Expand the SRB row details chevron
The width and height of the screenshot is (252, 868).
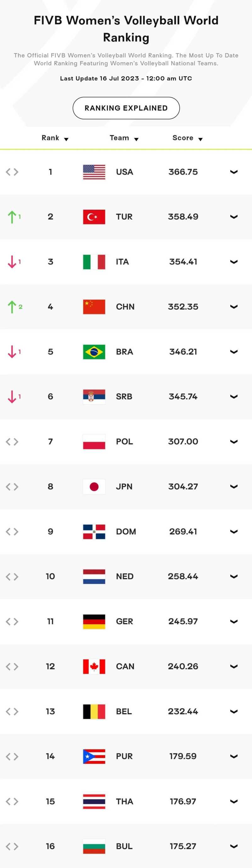(x=234, y=397)
